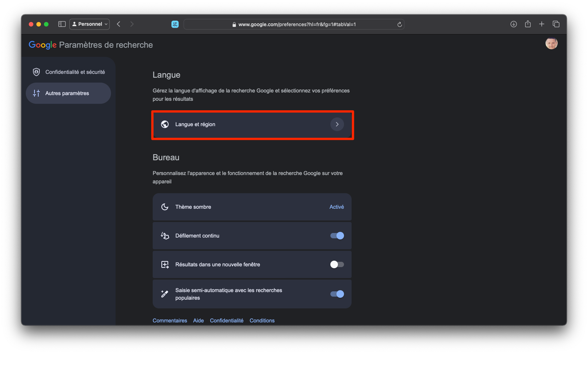588x369 pixels.
Task: Go forward with the right arrow
Action: (x=132, y=24)
